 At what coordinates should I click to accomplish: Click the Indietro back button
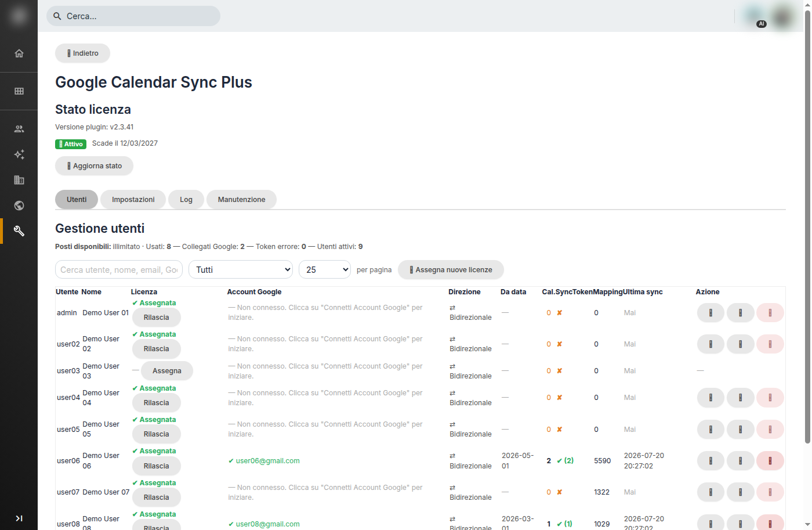82,53
